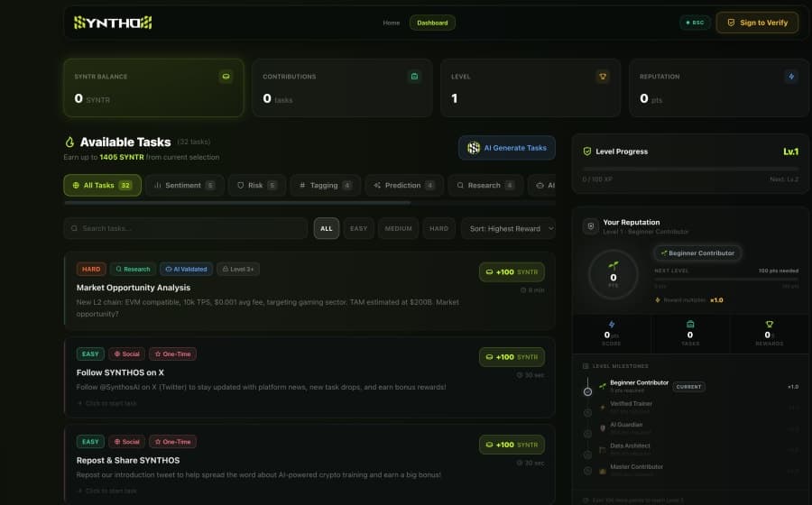
Task: Click One-Time tag on Follow SYNTHOS card
Action: pos(173,353)
